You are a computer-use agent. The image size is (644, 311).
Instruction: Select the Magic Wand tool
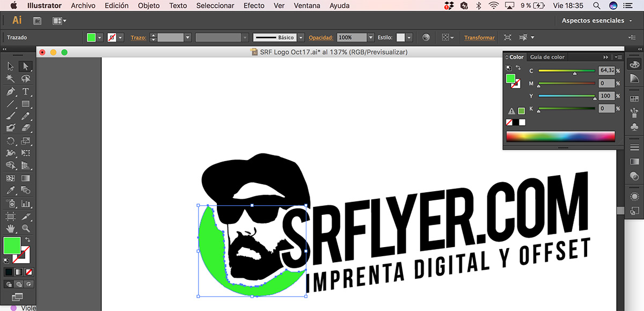[x=10, y=78]
